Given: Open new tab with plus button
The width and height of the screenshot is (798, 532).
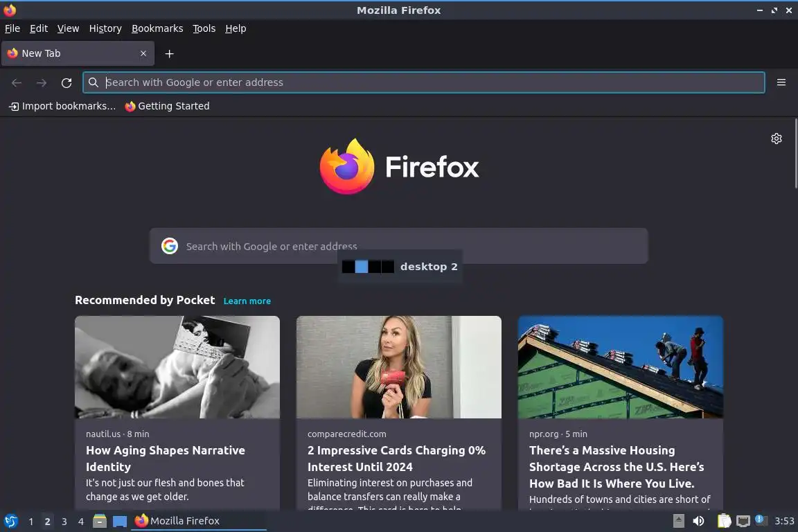Looking at the screenshot, I should 170,53.
